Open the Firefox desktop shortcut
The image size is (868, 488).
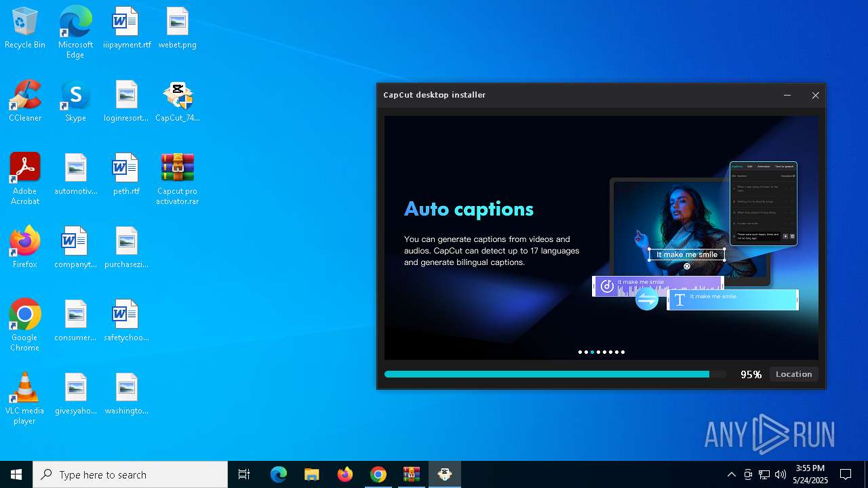pos(25,247)
